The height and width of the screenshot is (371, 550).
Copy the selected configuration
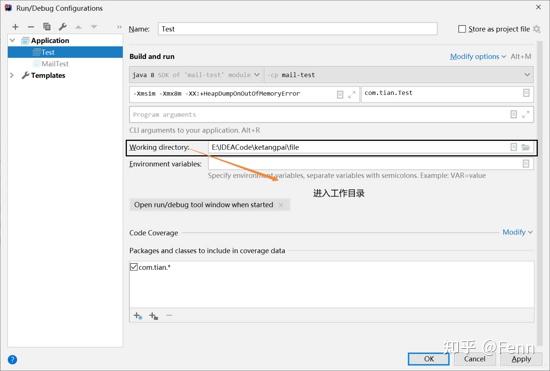(47, 27)
